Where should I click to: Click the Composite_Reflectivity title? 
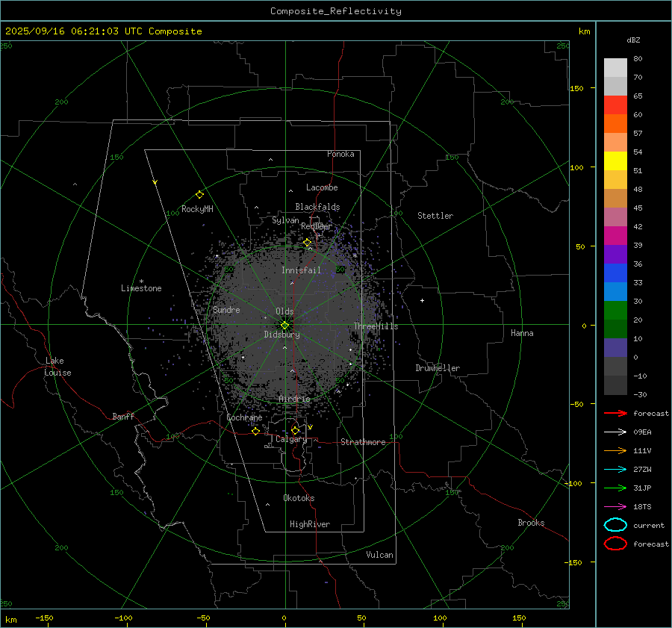pyautogui.click(x=336, y=11)
